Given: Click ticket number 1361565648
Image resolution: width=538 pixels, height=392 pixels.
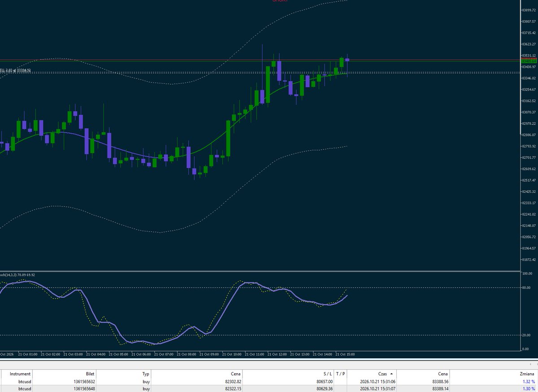Looking at the screenshot, I should (x=83, y=388).
